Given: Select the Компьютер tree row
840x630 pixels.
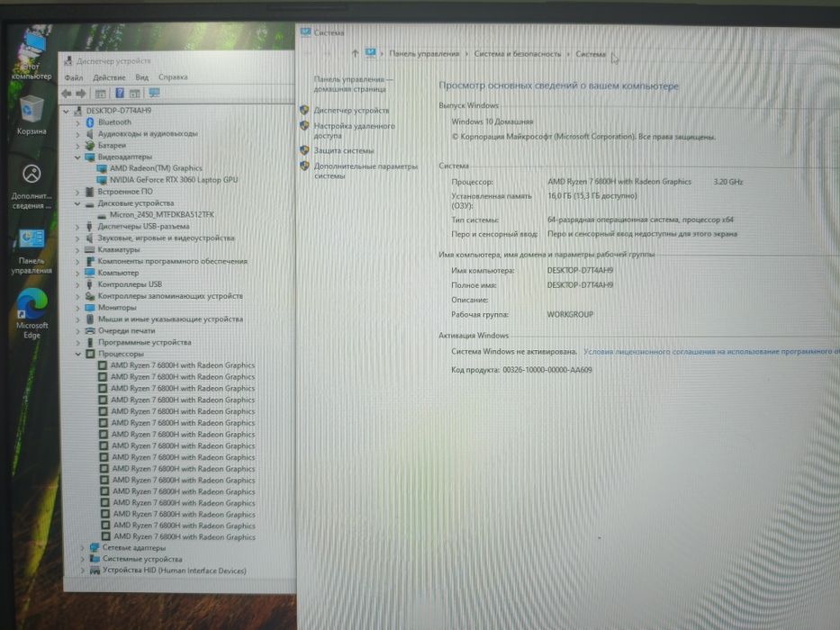Looking at the screenshot, I should pyautogui.click(x=119, y=273).
